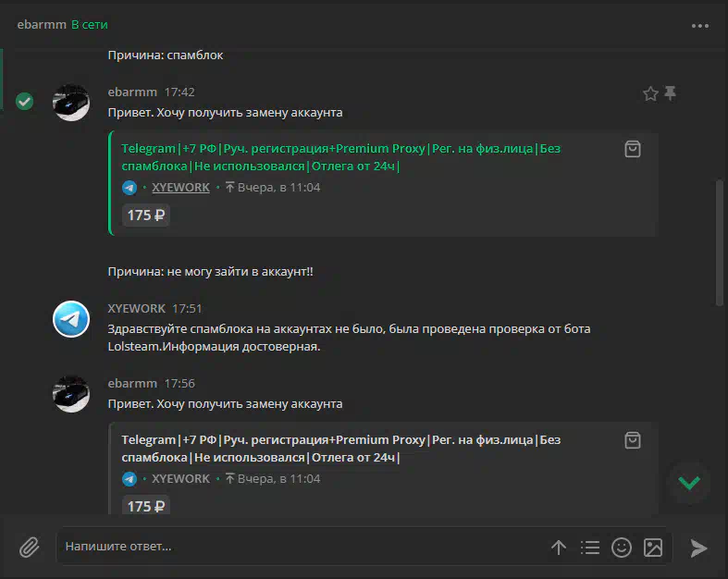Click the insert image icon

point(653,548)
